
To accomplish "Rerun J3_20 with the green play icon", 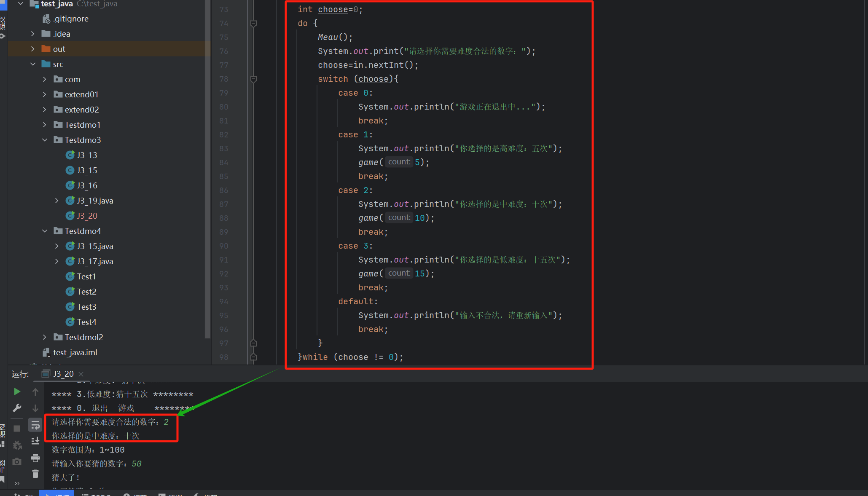I will pyautogui.click(x=17, y=392).
